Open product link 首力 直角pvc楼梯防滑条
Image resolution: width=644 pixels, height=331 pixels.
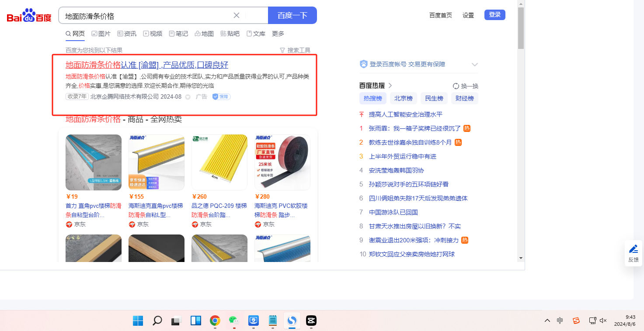click(94, 210)
